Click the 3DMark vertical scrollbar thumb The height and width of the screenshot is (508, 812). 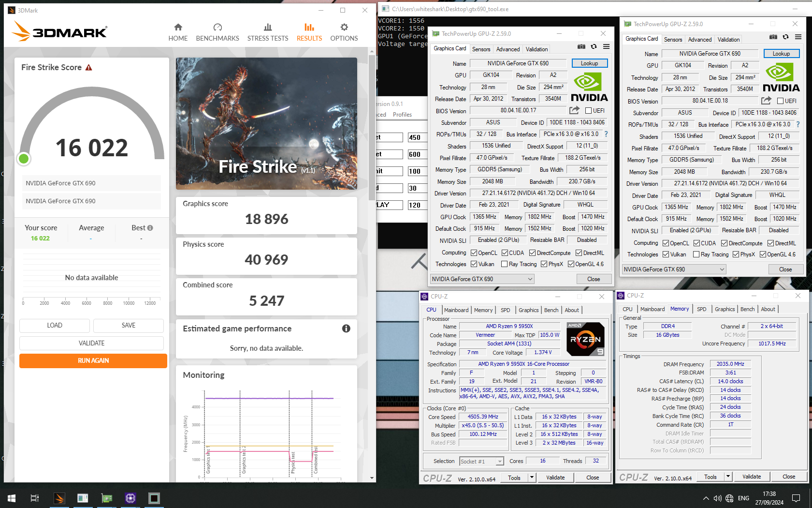coord(372,127)
